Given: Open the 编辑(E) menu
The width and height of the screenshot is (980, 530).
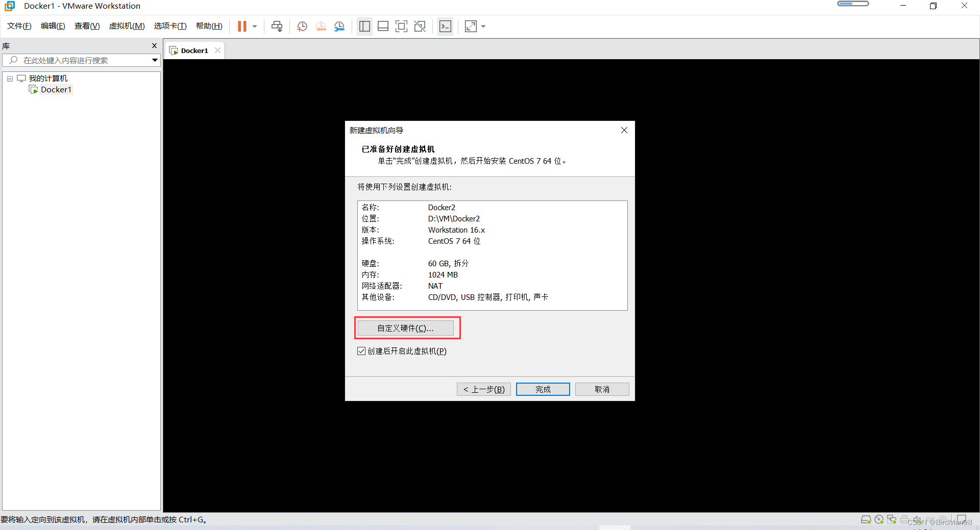Looking at the screenshot, I should click(53, 26).
